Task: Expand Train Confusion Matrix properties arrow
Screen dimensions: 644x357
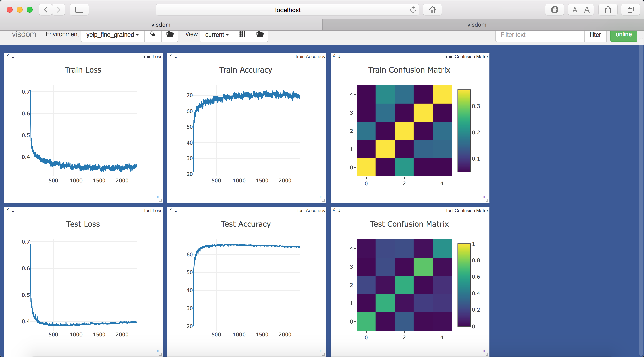Action: (484, 197)
